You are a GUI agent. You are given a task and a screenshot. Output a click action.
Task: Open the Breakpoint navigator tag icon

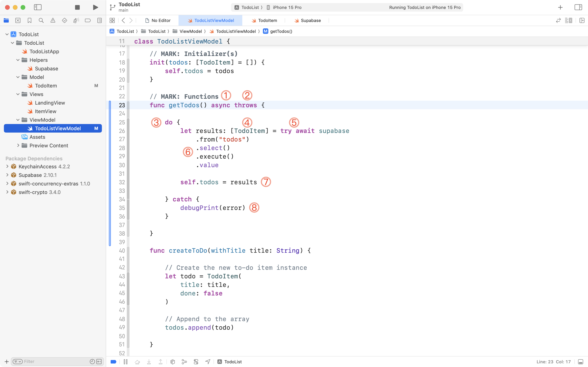tap(88, 20)
